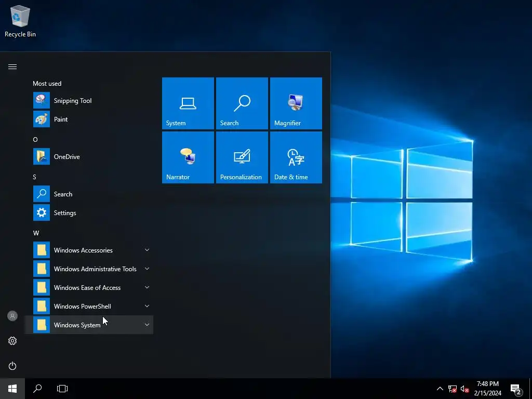Click the user account icon in Start
Image resolution: width=532 pixels, height=399 pixels.
tap(12, 316)
